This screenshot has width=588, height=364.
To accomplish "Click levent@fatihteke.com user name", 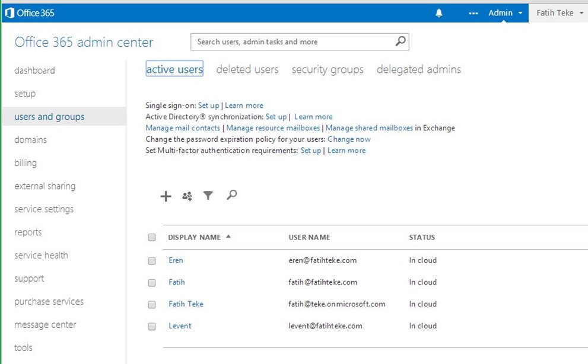I will click(326, 326).
